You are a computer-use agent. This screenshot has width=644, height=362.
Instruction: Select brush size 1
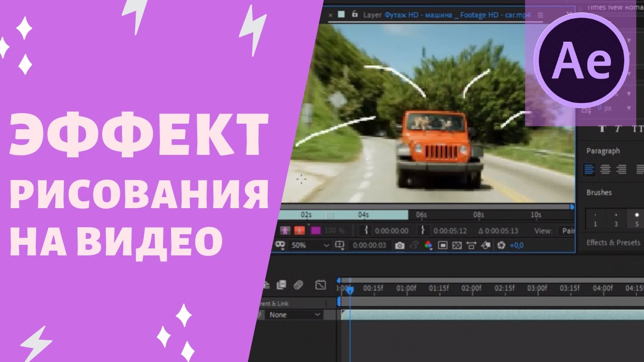[595, 220]
